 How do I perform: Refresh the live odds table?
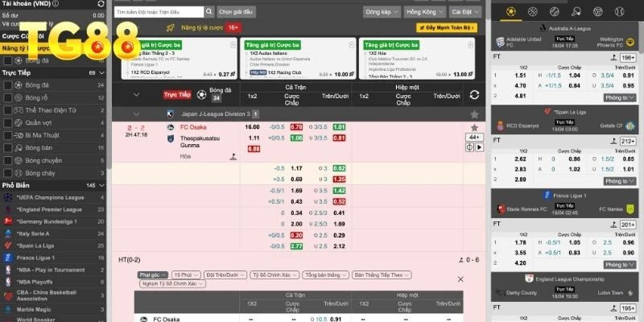(x=474, y=95)
